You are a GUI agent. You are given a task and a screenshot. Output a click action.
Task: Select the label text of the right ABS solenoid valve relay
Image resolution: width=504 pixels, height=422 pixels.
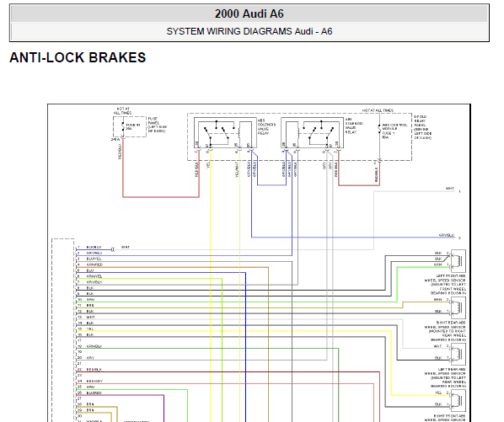354,126
